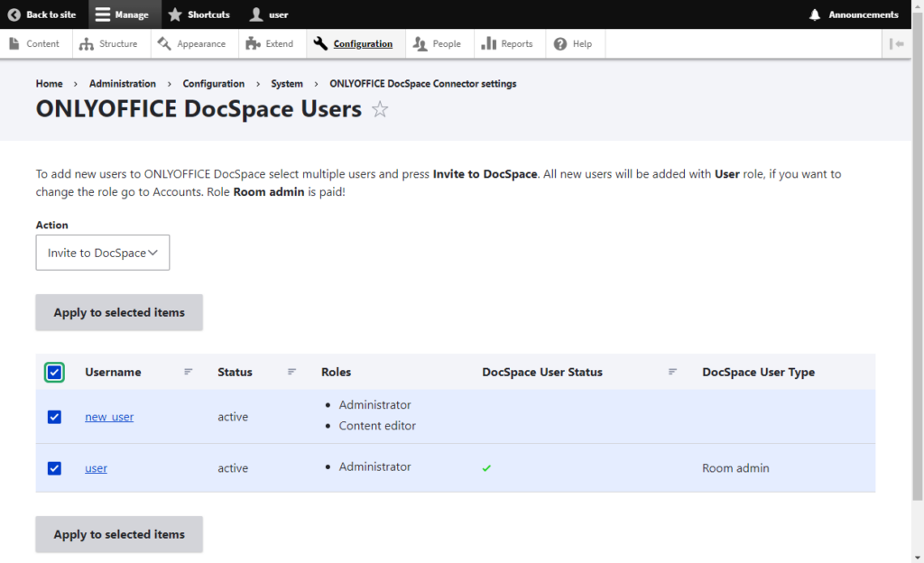
Task: Sort the table by Username column
Action: click(x=189, y=372)
